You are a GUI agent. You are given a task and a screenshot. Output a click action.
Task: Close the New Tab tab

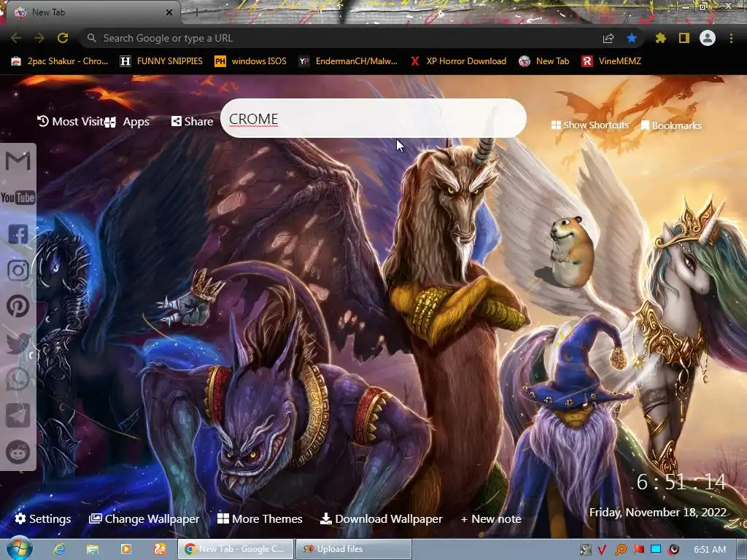(x=169, y=12)
